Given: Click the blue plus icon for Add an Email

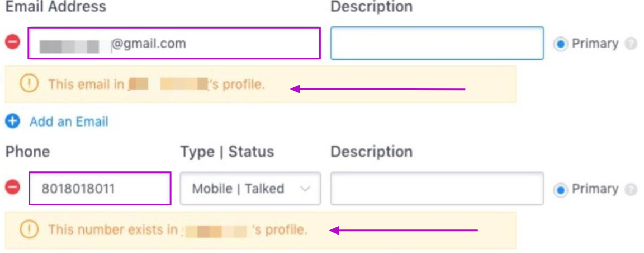Looking at the screenshot, I should click(x=12, y=121).
